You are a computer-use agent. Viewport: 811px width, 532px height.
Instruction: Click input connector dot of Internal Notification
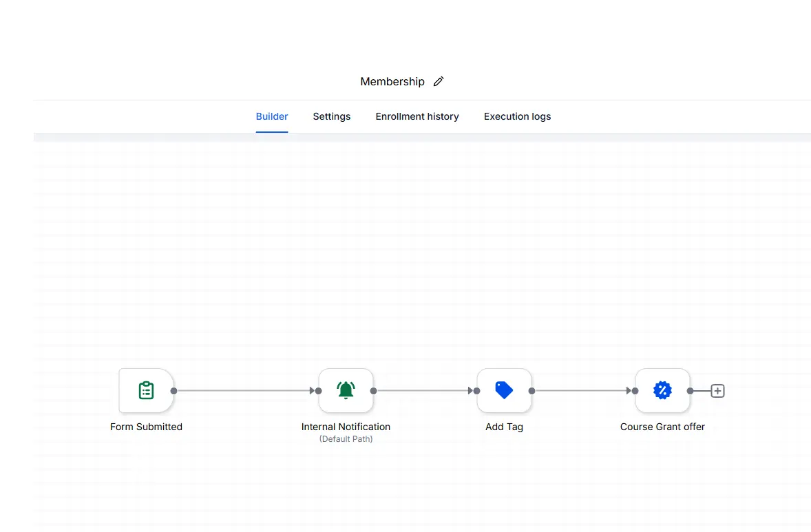pyautogui.click(x=319, y=391)
